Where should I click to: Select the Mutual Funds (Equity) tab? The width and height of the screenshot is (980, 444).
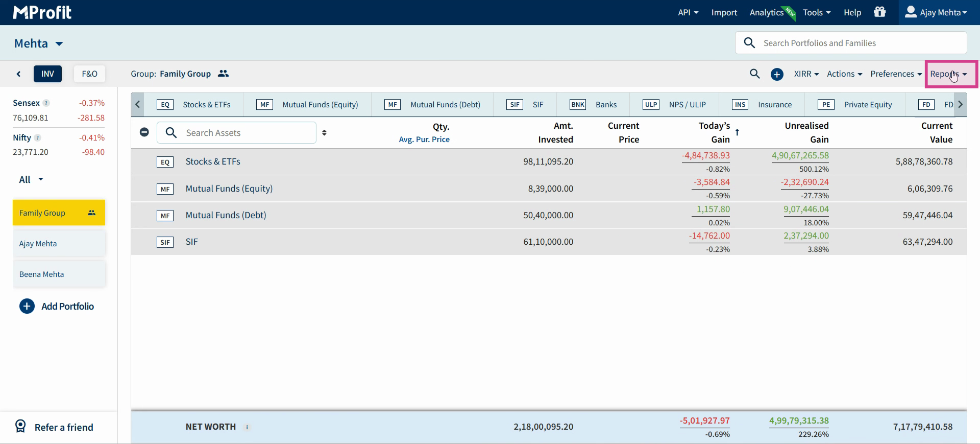tap(308, 104)
